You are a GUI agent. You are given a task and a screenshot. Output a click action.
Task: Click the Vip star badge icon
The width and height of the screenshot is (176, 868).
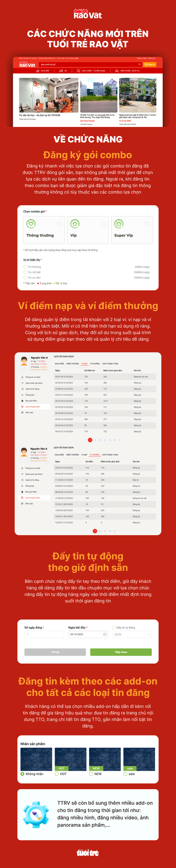[x=75, y=223]
